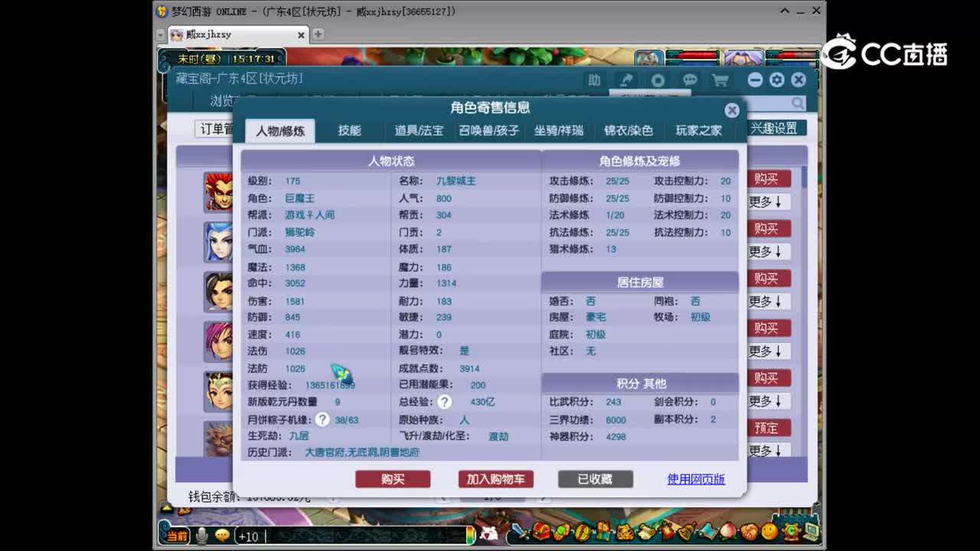Select the pink-haired character avatar
980x551 pixels.
pyautogui.click(x=218, y=341)
